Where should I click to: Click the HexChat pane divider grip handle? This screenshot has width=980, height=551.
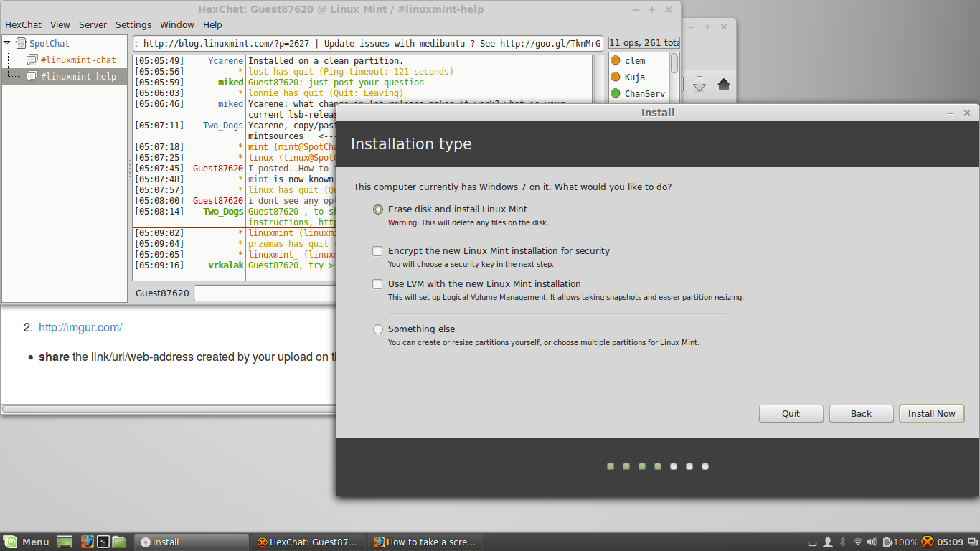tap(130, 169)
